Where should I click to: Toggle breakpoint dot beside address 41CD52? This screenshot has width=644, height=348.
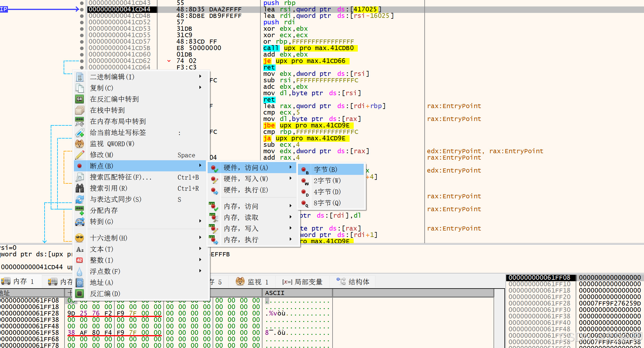point(81,22)
